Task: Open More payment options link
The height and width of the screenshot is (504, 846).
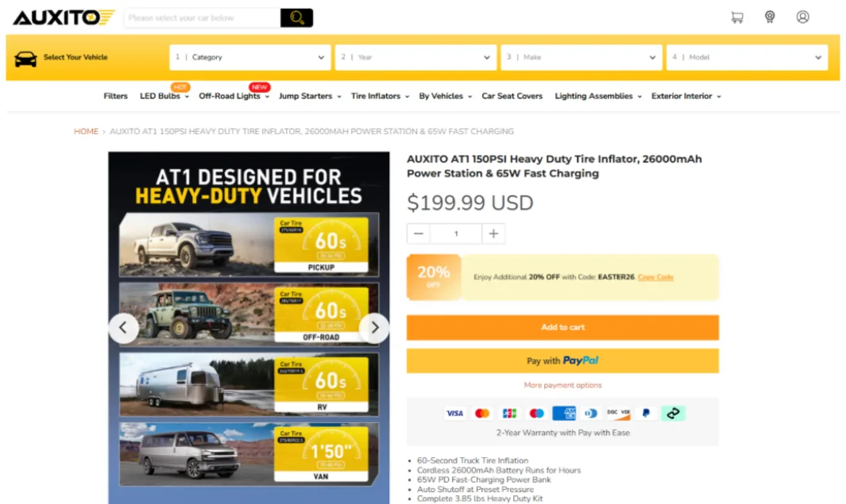Action: click(x=562, y=385)
